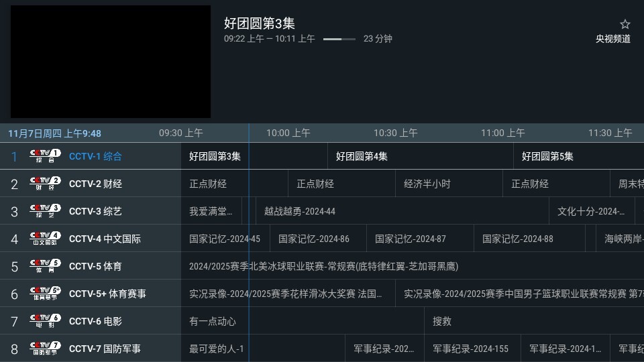Click the CCTV-6 电影 channel logo
The image size is (644, 362).
45,321
